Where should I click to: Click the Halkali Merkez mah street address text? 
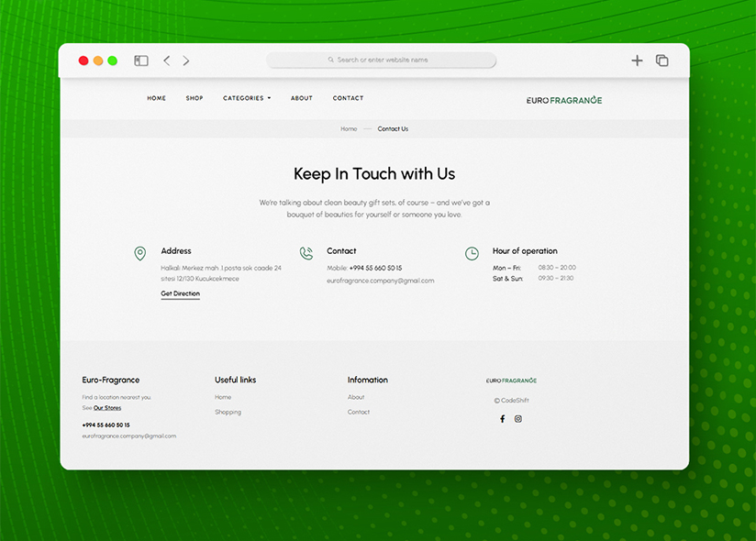click(221, 273)
